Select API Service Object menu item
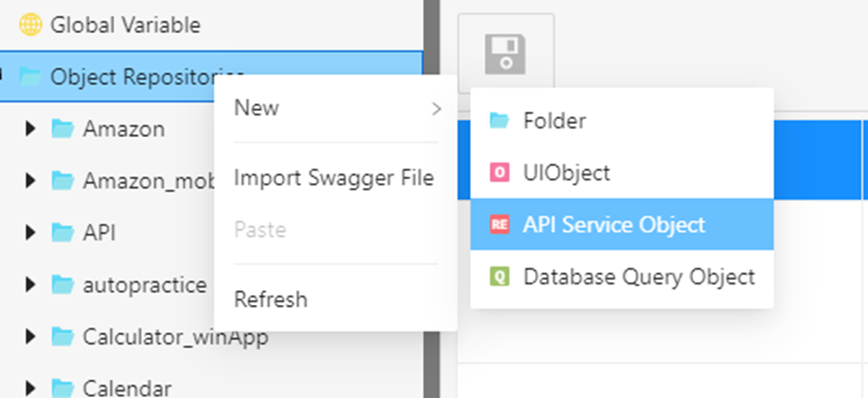Viewport: 868px width, 398px height. (614, 225)
